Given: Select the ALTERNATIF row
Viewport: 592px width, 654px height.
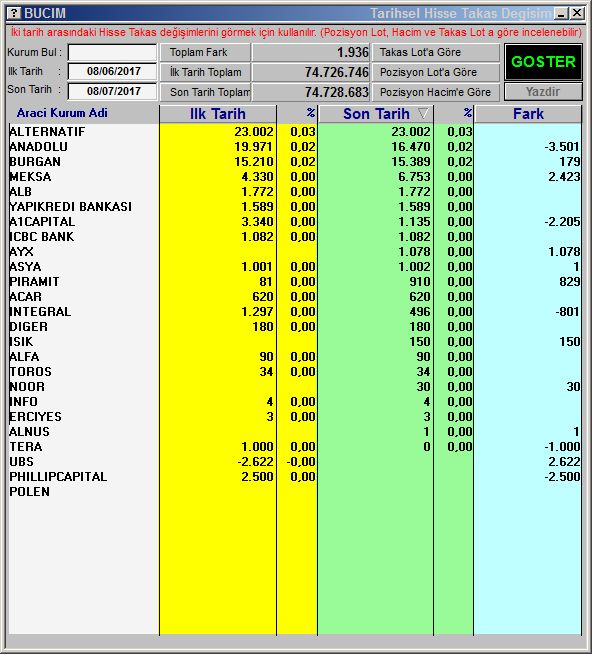Looking at the screenshot, I should point(295,132).
